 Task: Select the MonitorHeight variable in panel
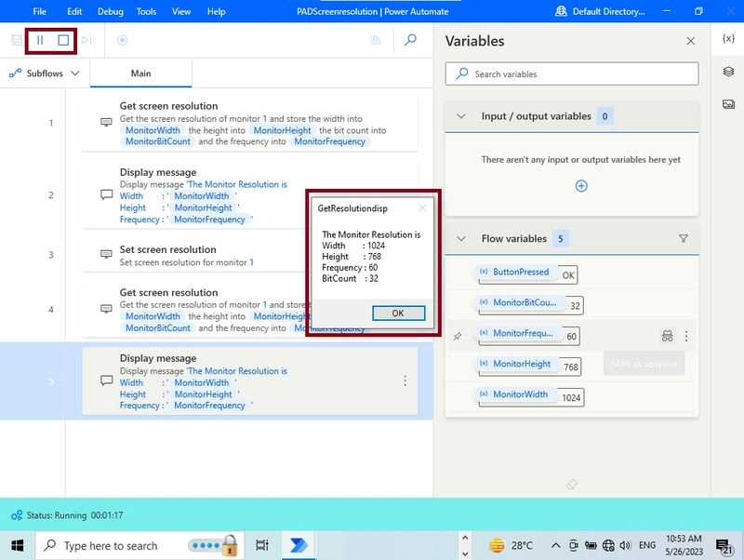(x=517, y=364)
